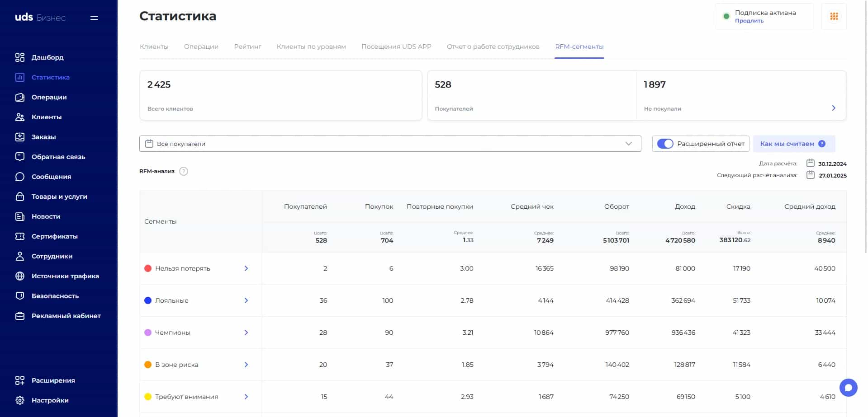Switch to the Операции tab

(x=201, y=47)
